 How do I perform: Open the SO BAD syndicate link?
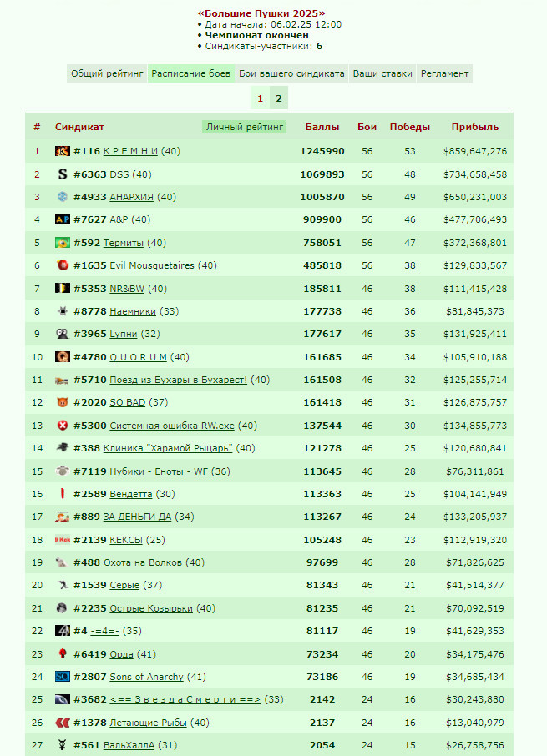[x=127, y=402]
